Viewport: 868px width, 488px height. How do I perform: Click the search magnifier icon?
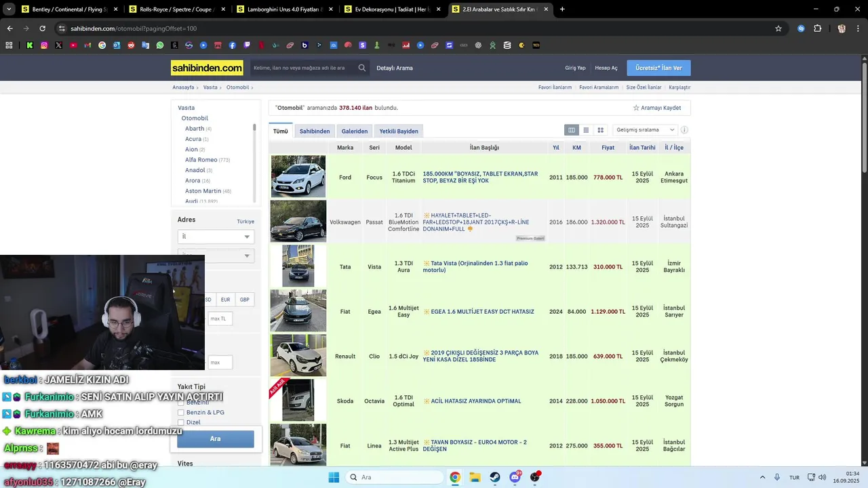tap(362, 68)
